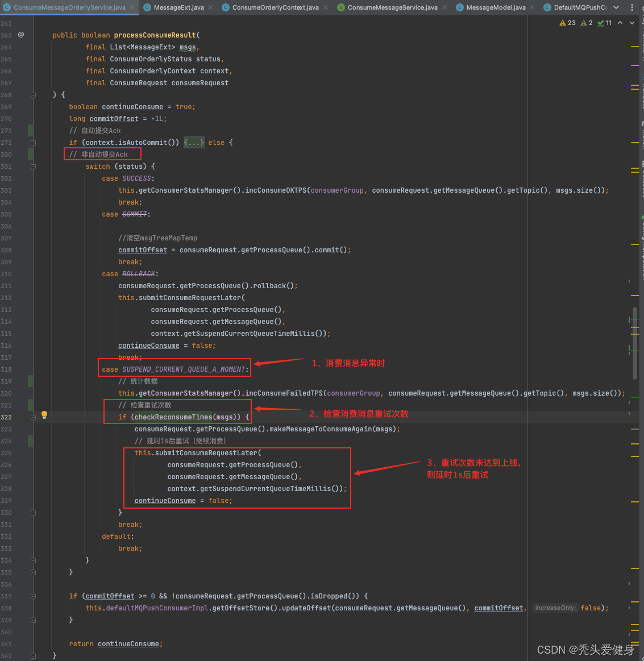Expand the folded block at line 272
644x661 pixels.
click(x=33, y=143)
